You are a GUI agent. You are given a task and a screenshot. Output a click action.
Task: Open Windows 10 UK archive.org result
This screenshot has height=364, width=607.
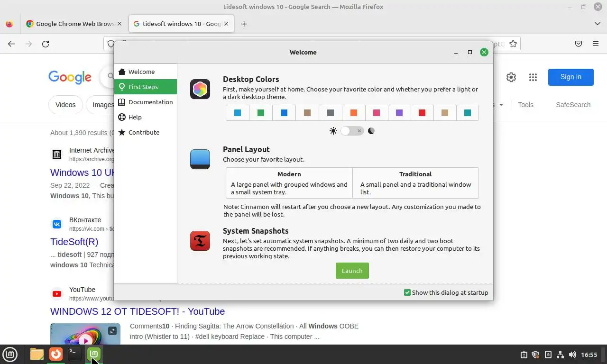82,173
